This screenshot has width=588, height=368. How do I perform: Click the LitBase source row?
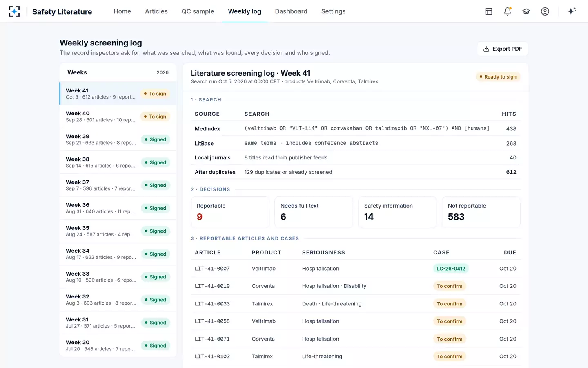356,143
